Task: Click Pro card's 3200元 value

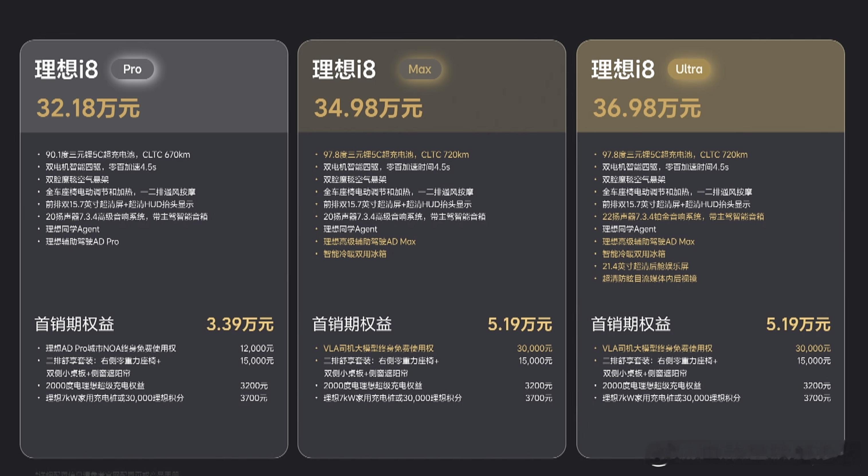Action: 254,385
